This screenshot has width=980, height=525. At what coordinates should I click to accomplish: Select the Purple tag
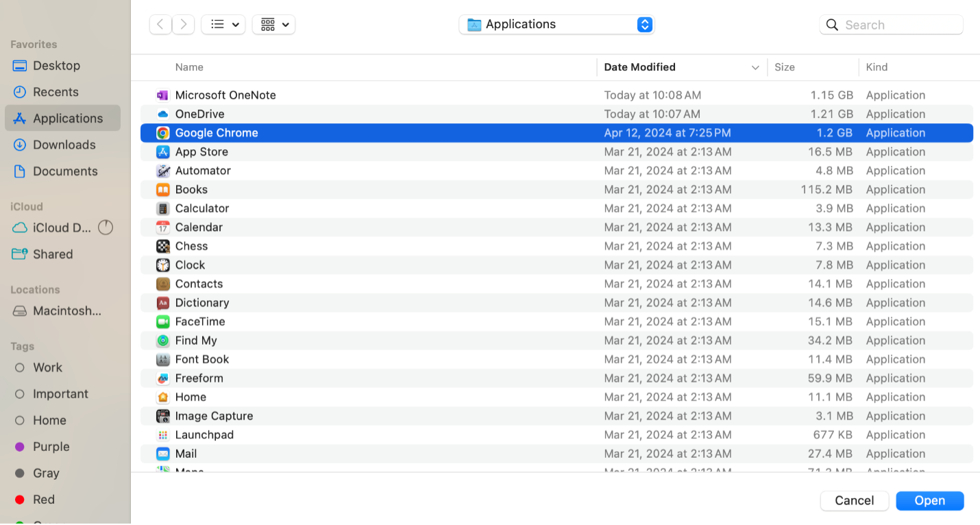click(x=62, y=447)
